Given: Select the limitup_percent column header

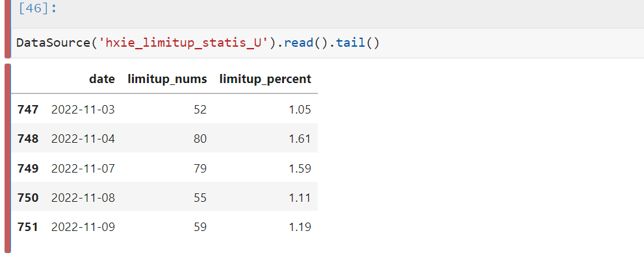Looking at the screenshot, I should pyautogui.click(x=265, y=79).
